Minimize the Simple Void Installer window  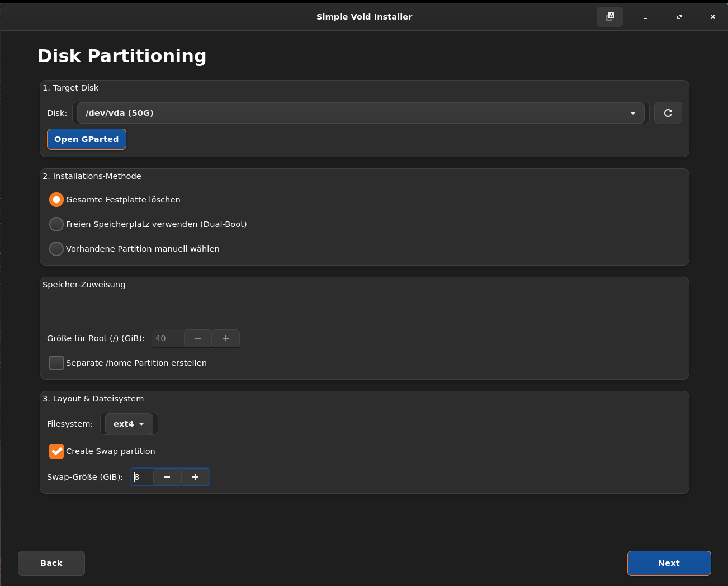[645, 17]
